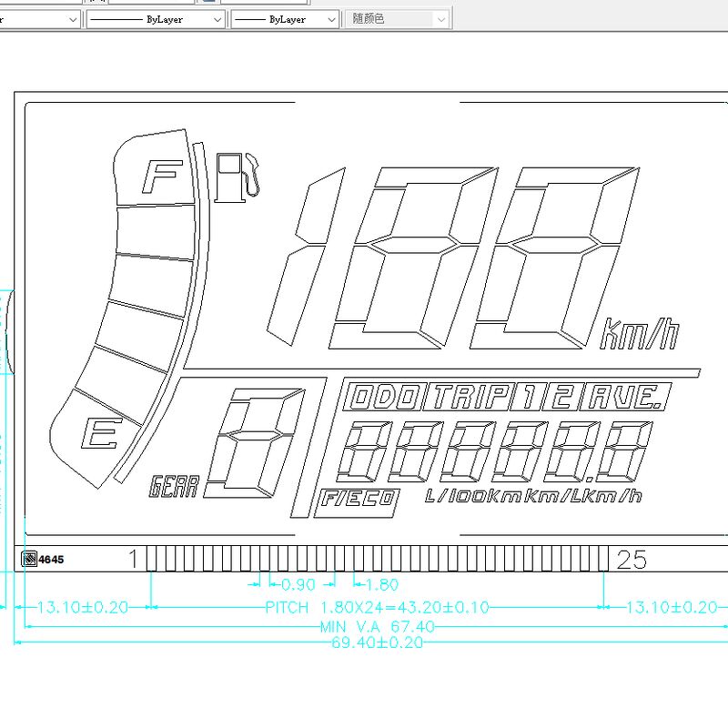
Task: Select the 69.40±0.20 overall width dimension
Action: pos(378,642)
